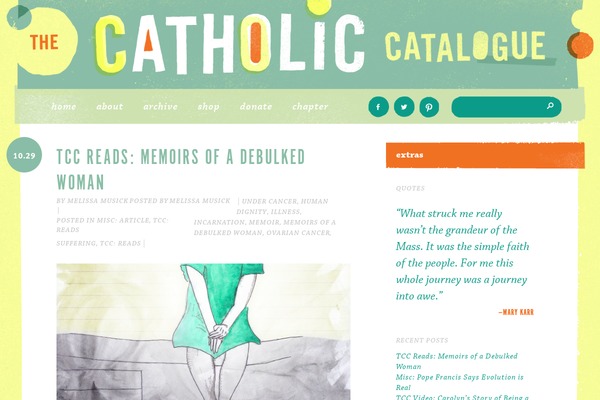600x400 pixels.
Task: Open the Twitter social icon
Action: click(x=404, y=107)
